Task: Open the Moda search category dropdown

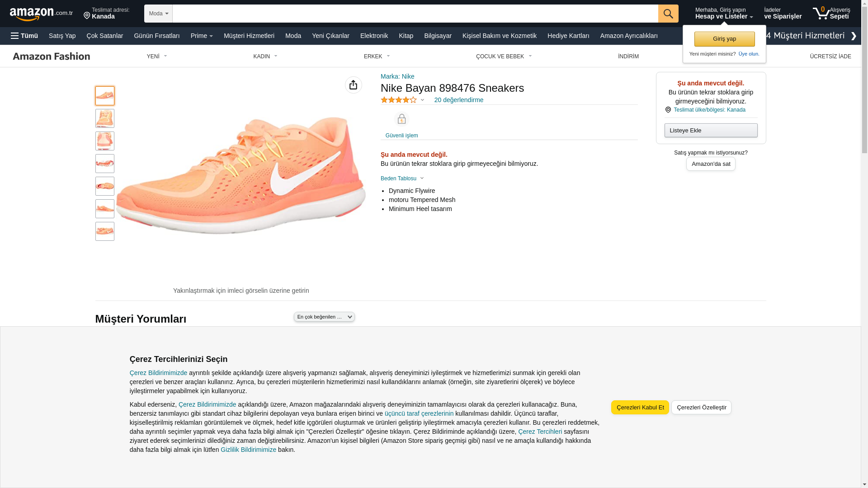Action: (x=158, y=14)
